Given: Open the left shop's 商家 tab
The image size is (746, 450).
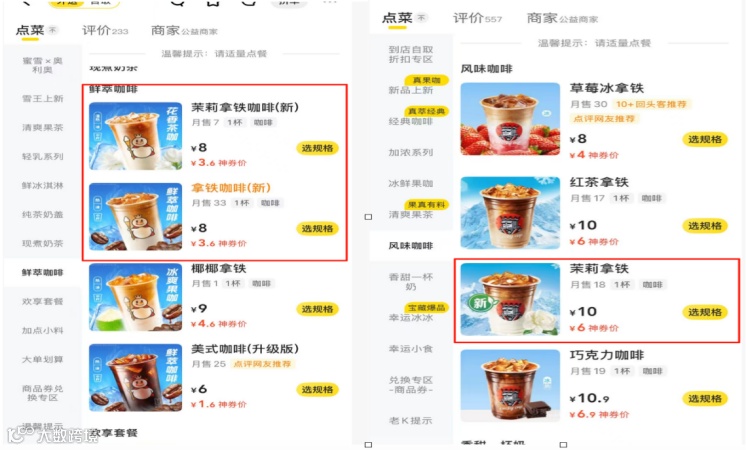Looking at the screenshot, I should (x=184, y=30).
